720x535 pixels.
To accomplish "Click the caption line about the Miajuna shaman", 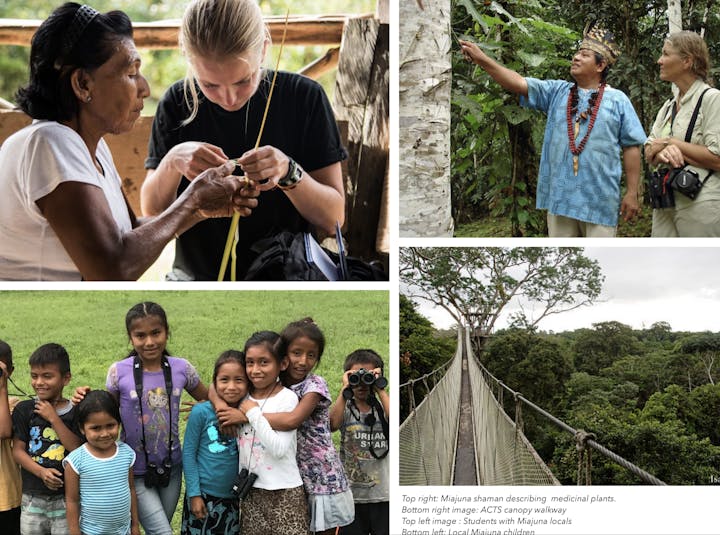I will [x=508, y=499].
